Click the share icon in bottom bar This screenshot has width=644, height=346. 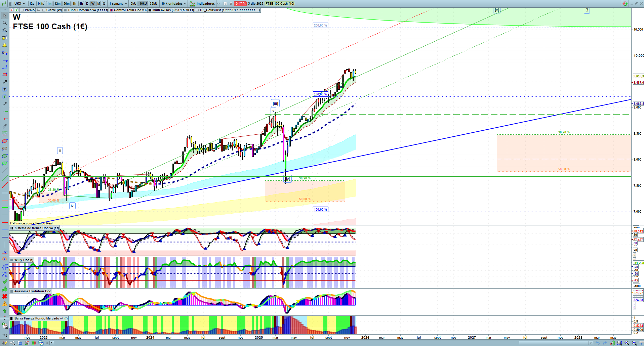point(12,343)
